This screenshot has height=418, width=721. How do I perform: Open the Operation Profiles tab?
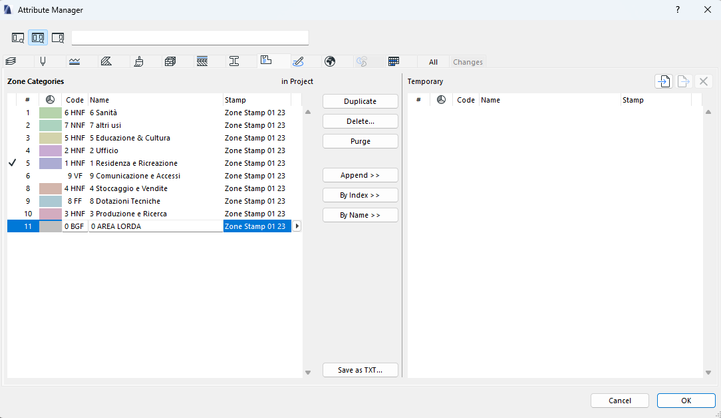click(x=362, y=61)
